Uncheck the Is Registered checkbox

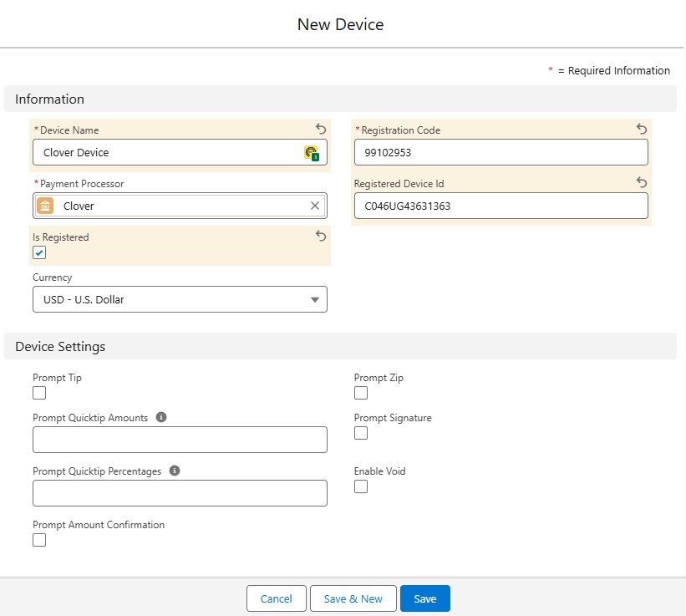(x=39, y=253)
